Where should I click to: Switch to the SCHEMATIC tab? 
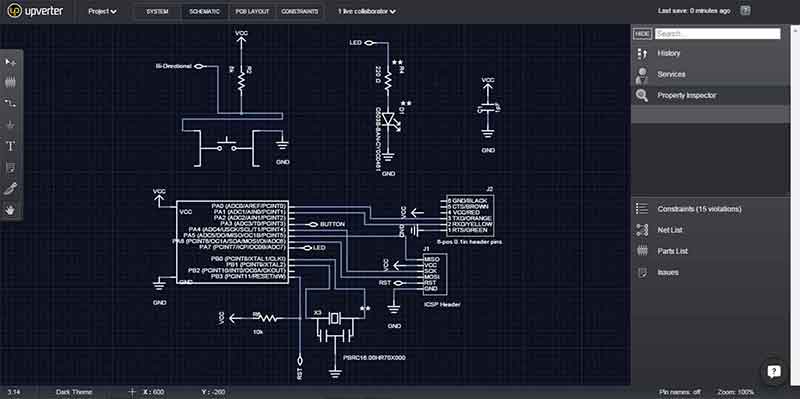click(204, 11)
